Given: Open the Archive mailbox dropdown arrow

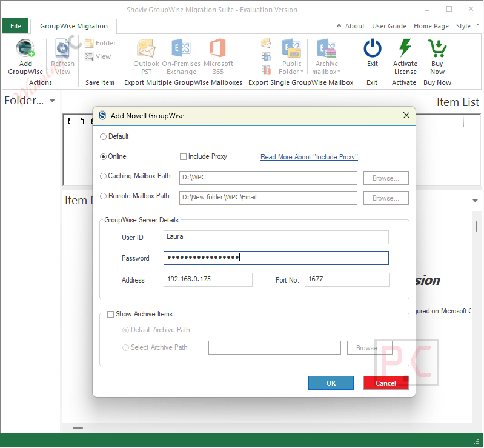Looking at the screenshot, I should (x=339, y=72).
